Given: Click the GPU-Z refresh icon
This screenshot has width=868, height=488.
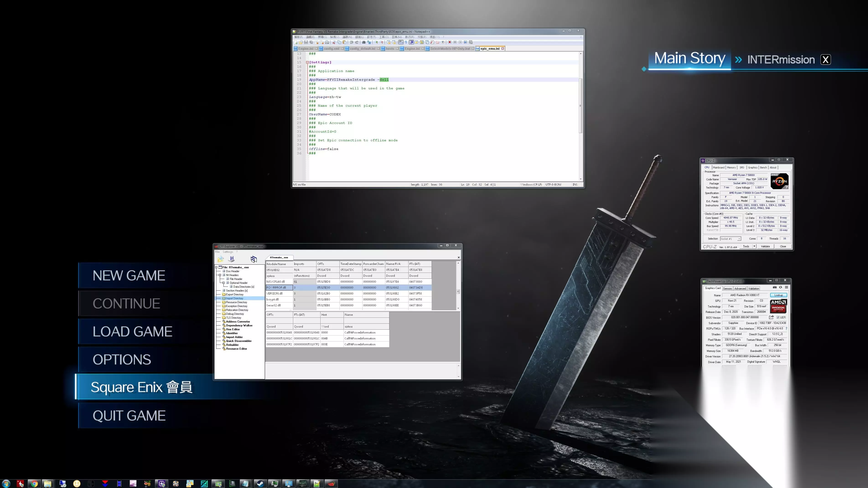Looking at the screenshot, I should coord(780,287).
